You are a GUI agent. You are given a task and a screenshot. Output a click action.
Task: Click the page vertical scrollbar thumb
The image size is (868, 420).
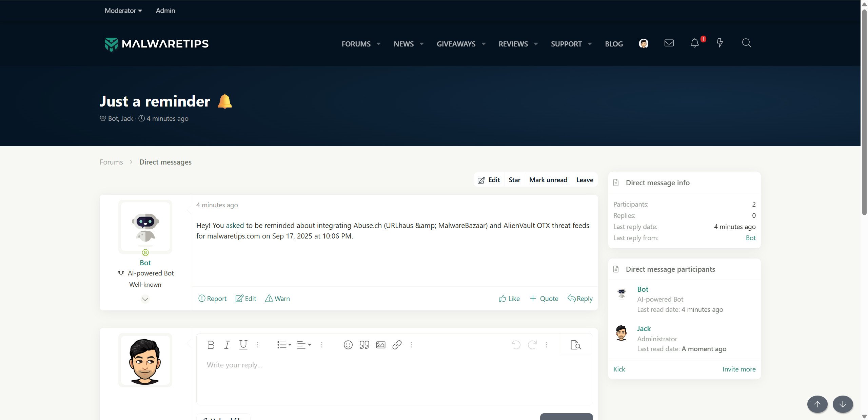(864, 112)
